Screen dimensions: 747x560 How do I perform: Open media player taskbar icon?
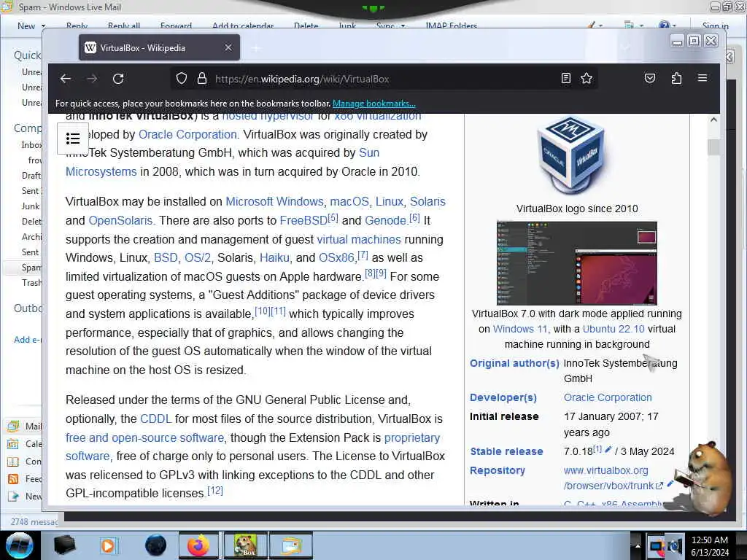click(x=108, y=545)
